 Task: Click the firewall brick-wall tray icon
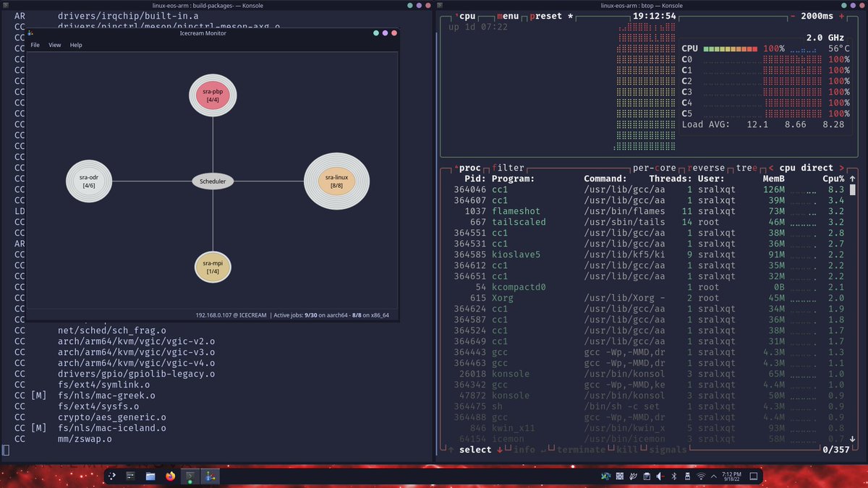coord(620,476)
